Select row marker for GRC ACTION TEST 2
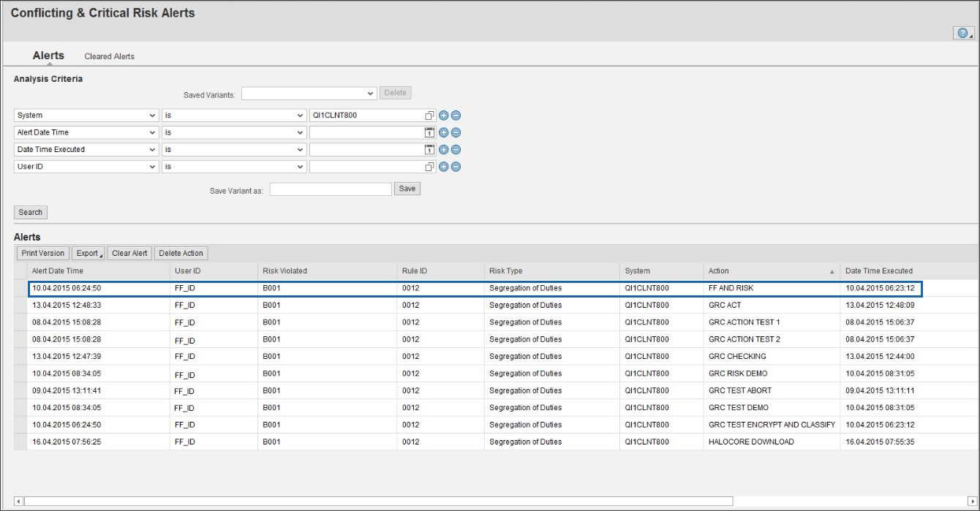The image size is (980, 511). click(20, 339)
